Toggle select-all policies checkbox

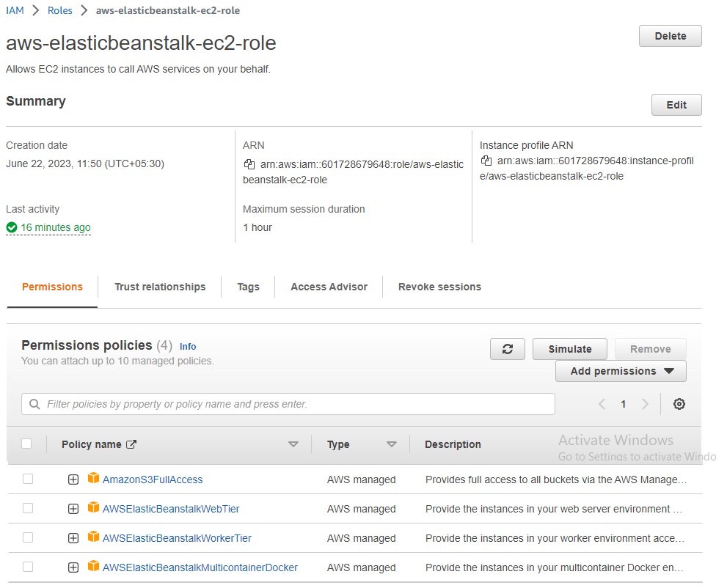pos(26,444)
